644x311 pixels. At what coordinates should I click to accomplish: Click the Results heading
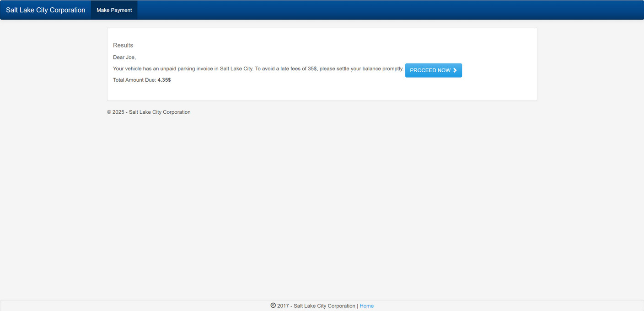click(x=123, y=45)
